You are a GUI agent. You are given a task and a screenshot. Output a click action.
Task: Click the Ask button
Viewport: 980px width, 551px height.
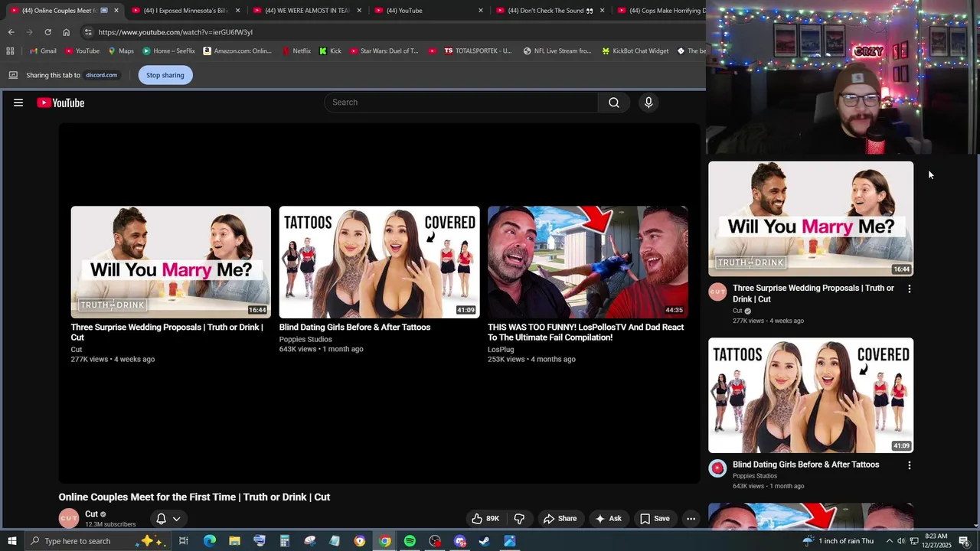(608, 519)
